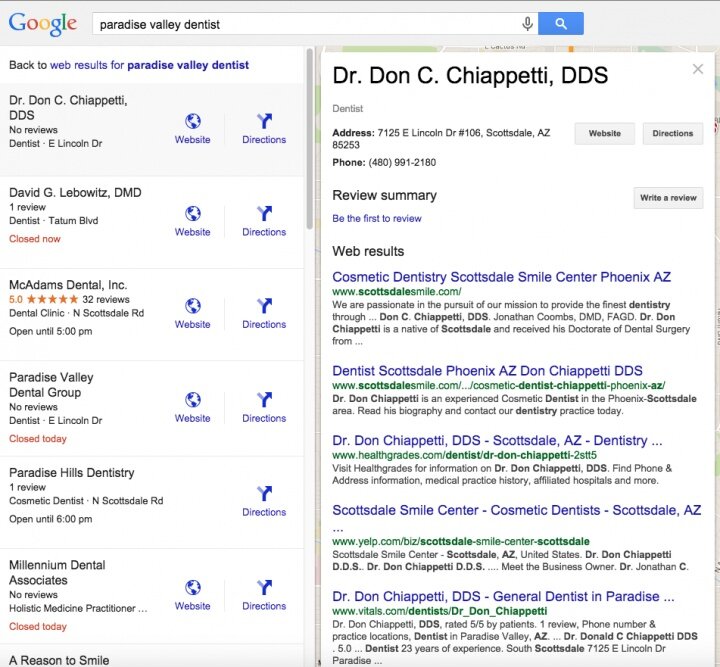Click the Google logo

(x=42, y=24)
